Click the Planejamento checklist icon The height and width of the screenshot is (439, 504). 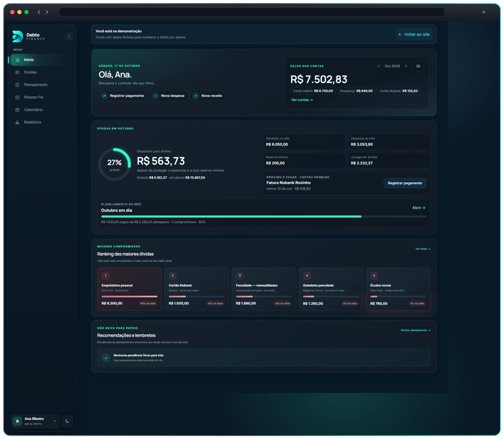(17, 85)
